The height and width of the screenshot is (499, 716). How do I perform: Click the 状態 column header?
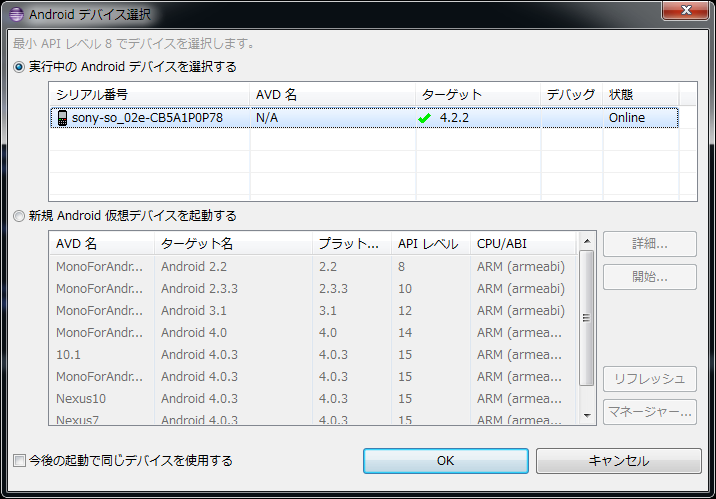point(641,95)
